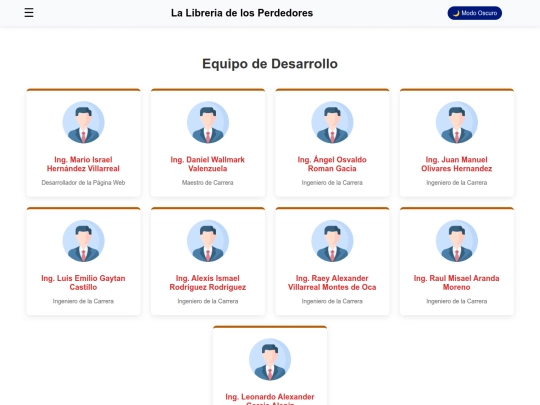
Task: Select name Ing. Luis Emilio Gaytan Castillo
Action: coord(83,282)
